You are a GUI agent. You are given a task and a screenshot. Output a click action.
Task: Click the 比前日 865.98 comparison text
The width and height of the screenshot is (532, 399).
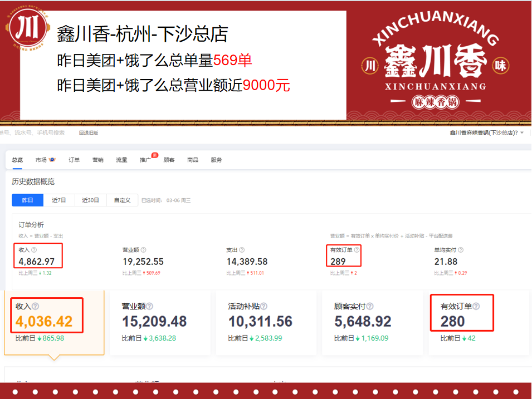pos(40,338)
